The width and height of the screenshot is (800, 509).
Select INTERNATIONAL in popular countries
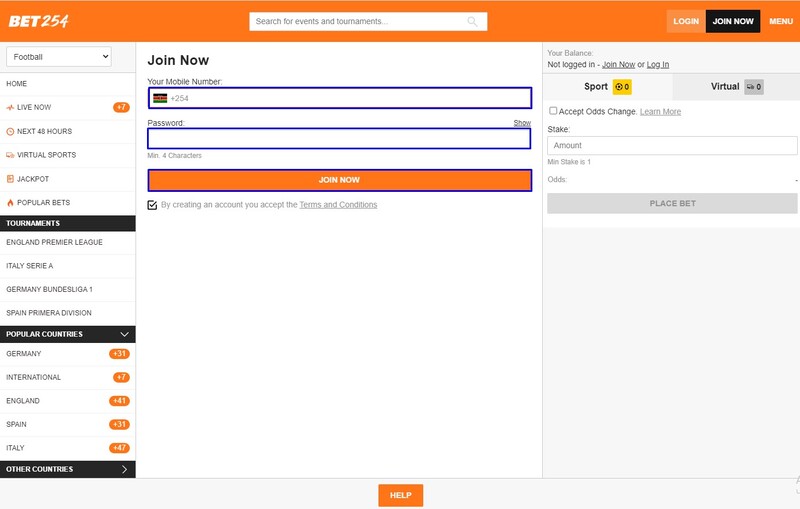point(67,377)
